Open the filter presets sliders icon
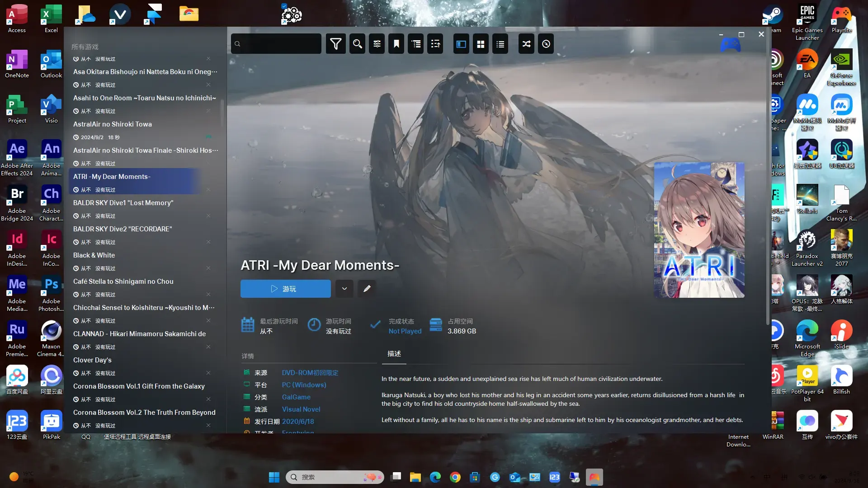Screen dimensions: 868x488 [x=377, y=44]
